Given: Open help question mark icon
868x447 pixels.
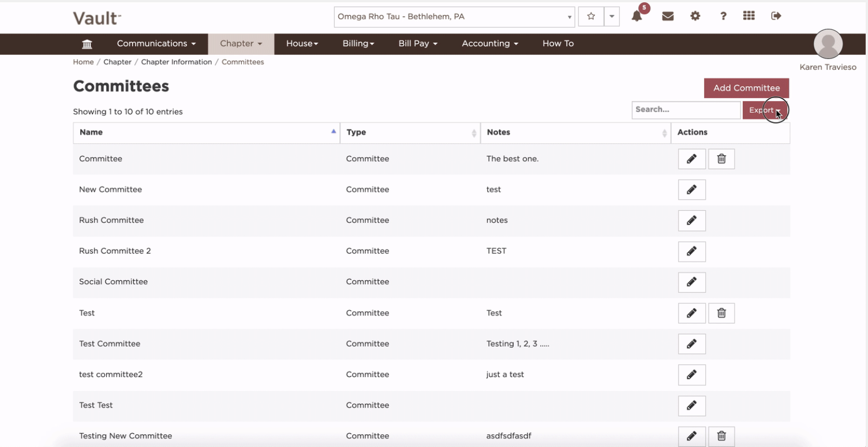Looking at the screenshot, I should 723,16.
